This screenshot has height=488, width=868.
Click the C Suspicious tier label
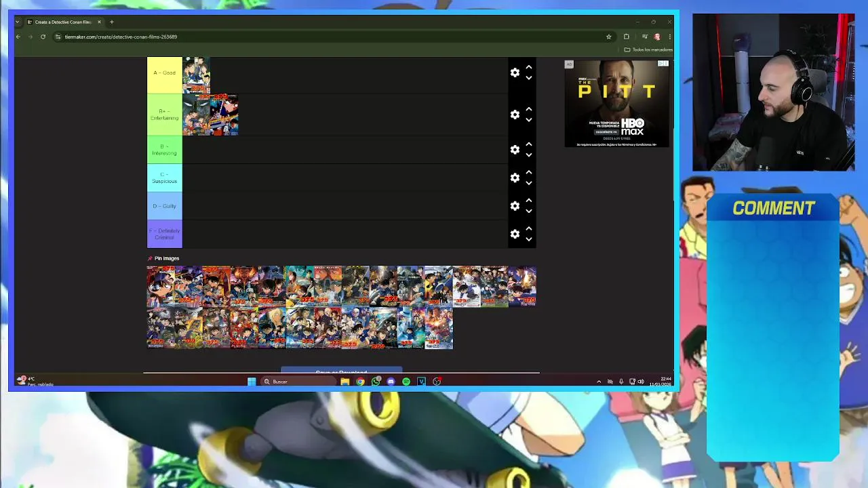[x=165, y=178]
